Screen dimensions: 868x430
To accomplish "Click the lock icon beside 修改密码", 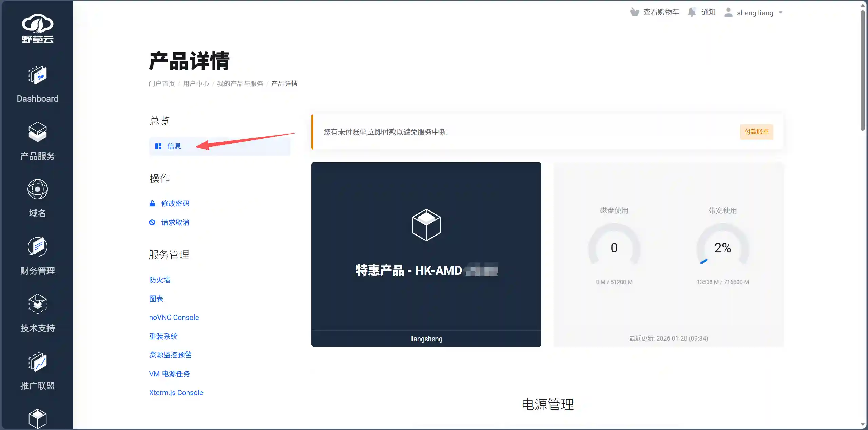I will [152, 203].
